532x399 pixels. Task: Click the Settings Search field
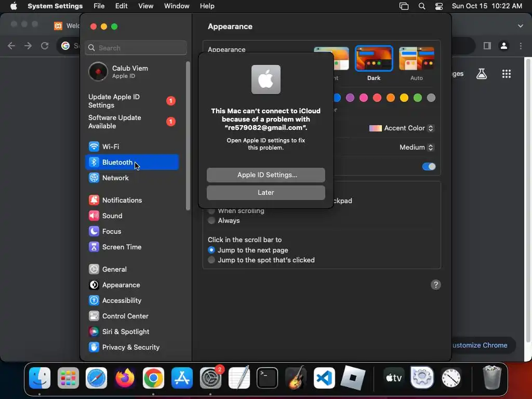[136, 48]
